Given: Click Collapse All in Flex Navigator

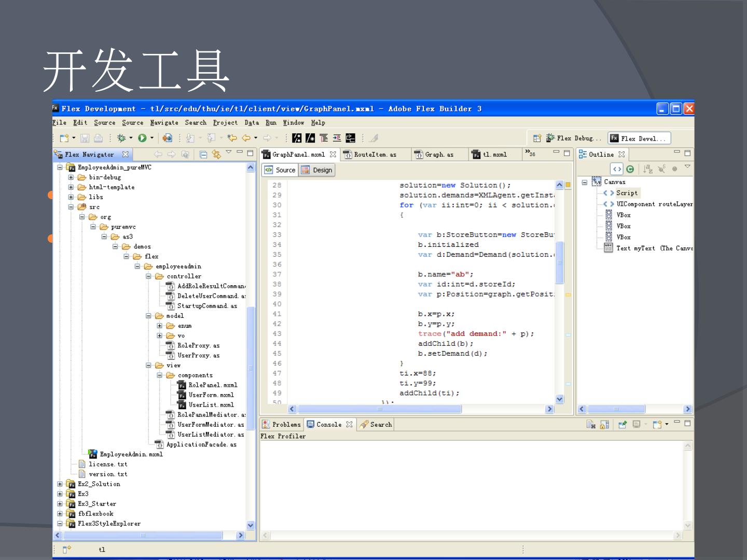Looking at the screenshot, I should [203, 155].
